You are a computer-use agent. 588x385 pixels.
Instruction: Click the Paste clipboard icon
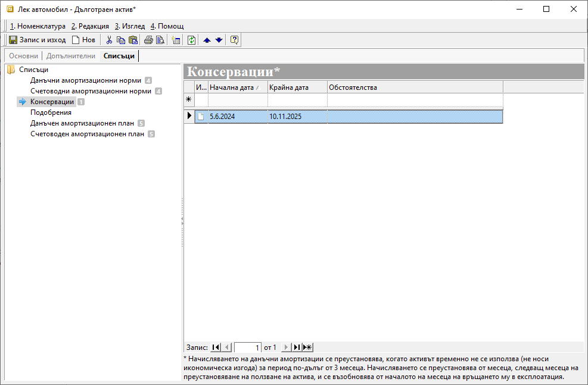133,40
